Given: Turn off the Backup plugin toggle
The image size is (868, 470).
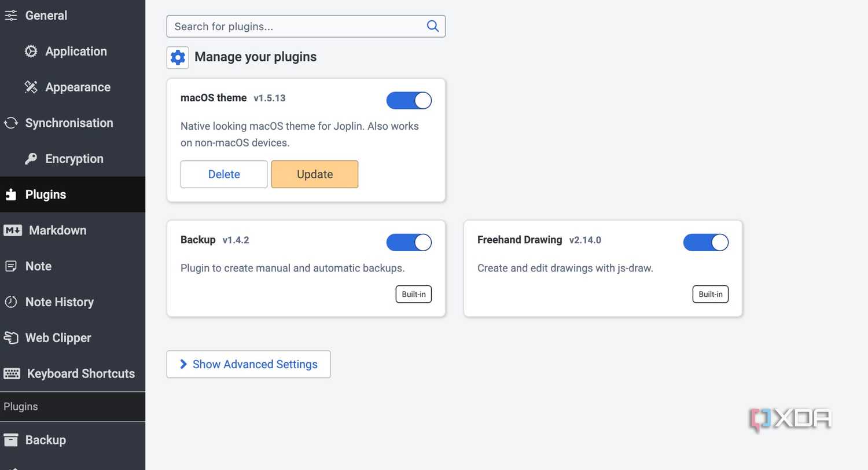Looking at the screenshot, I should pos(409,243).
